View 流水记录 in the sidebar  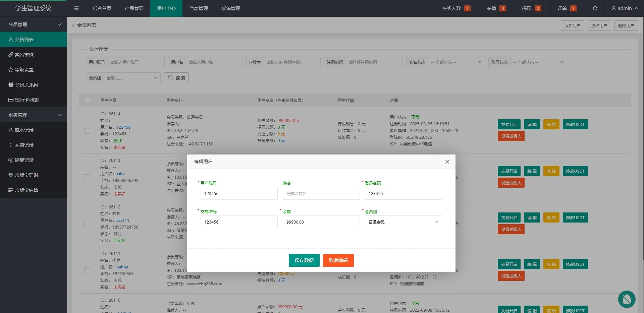24,130
